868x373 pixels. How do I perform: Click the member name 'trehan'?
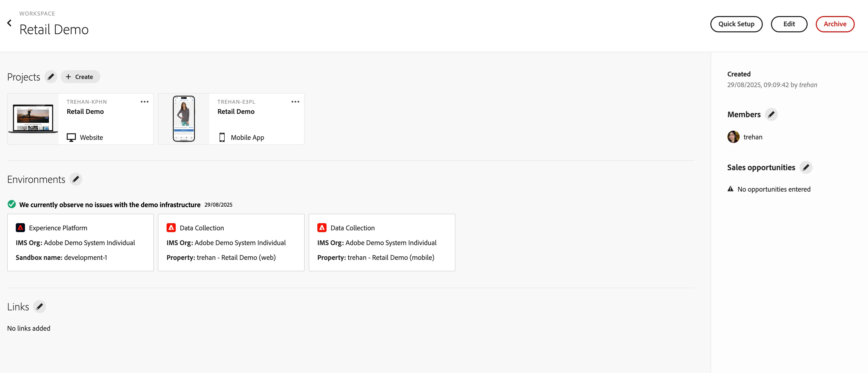point(753,137)
